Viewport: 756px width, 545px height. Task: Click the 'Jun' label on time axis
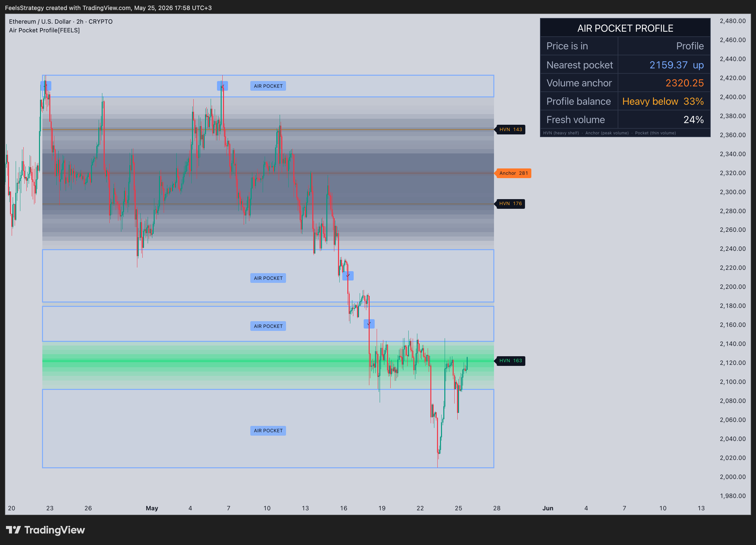click(548, 508)
